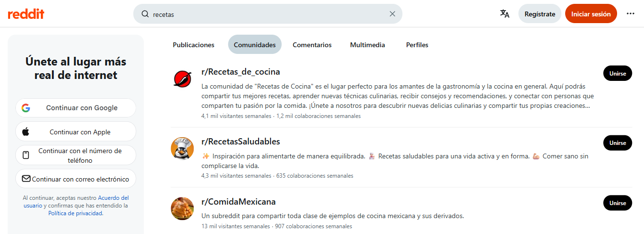Image resolution: width=644 pixels, height=234 pixels.
Task: Click the Reddit logo
Action: click(x=26, y=14)
